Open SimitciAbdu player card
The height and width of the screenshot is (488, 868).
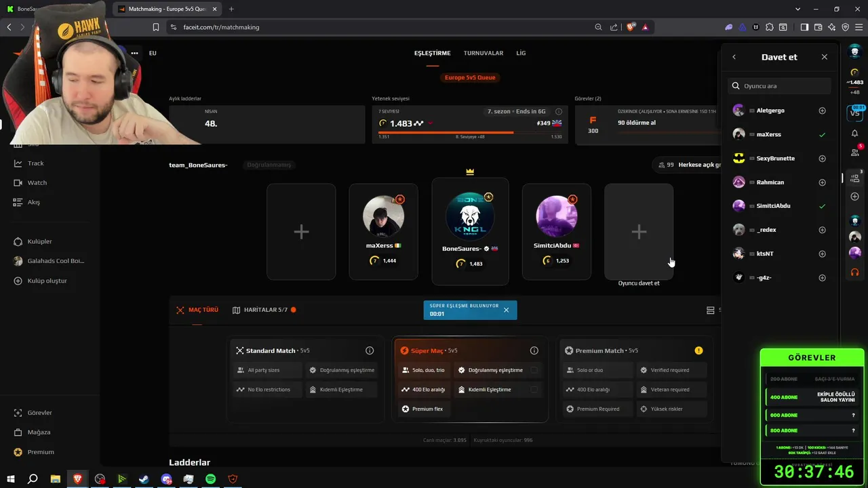[556, 232]
